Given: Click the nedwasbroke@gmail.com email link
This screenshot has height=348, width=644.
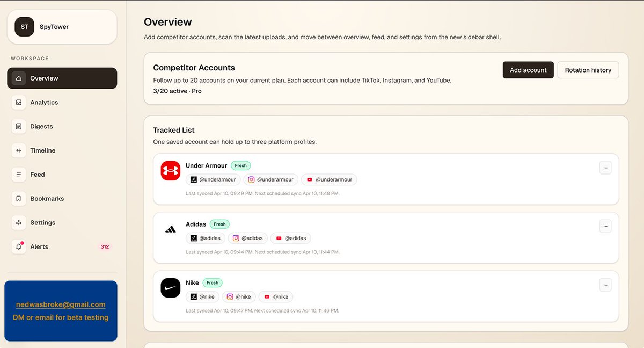Looking at the screenshot, I should click(x=61, y=305).
